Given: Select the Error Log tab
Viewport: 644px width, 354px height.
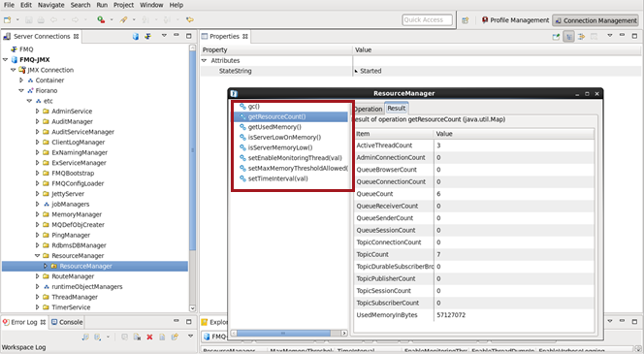Looking at the screenshot, I should (24, 322).
